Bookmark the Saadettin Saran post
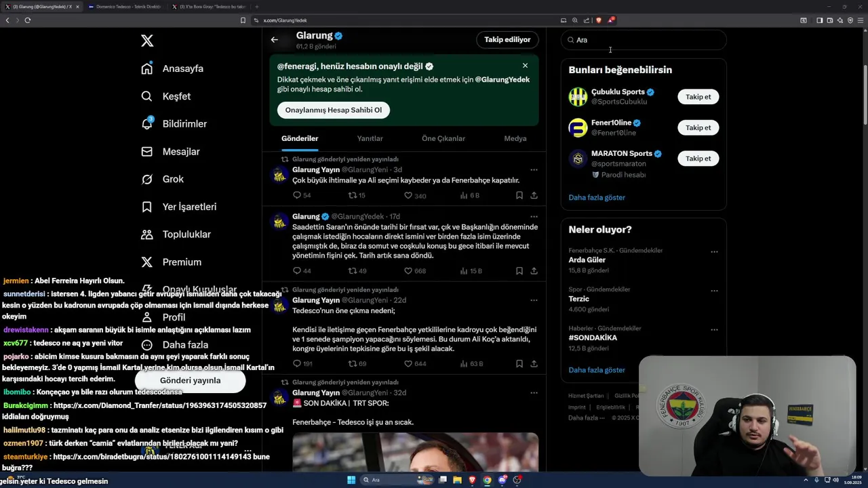The image size is (868, 488). [519, 270]
